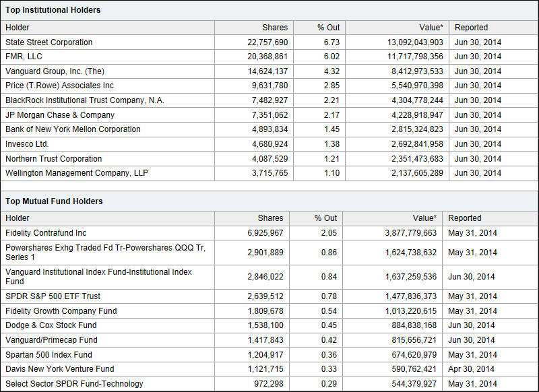Click shares value 972,298

point(269,384)
